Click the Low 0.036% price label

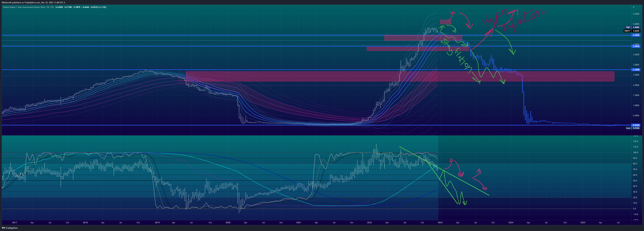point(633,128)
